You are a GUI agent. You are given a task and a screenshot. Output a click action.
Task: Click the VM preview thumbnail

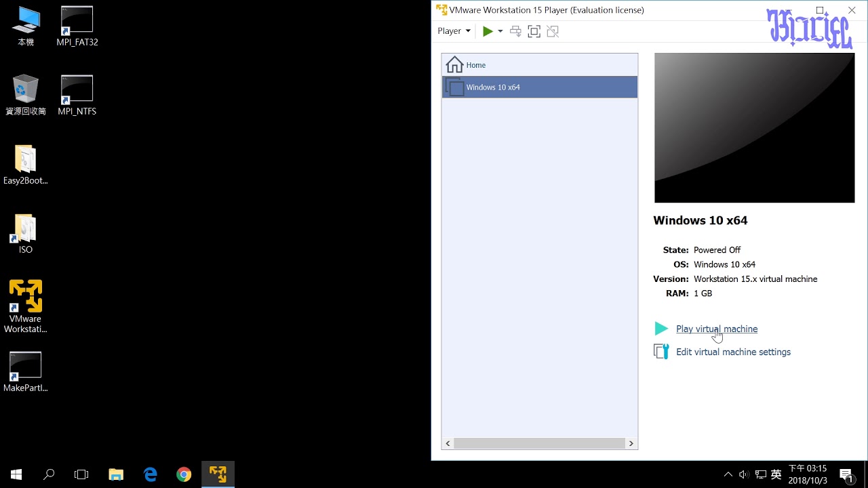pyautogui.click(x=754, y=128)
